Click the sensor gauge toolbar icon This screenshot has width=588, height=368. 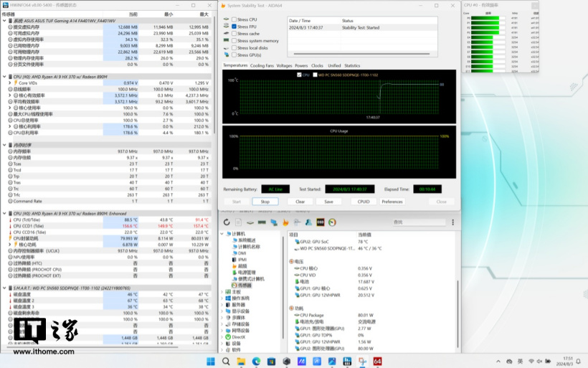click(x=332, y=222)
